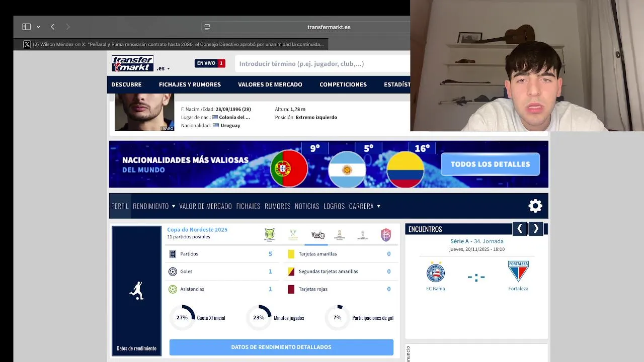Viewport: 644px width, 362px height.
Task: Click the Argentina flag in the banner
Action: point(347,169)
